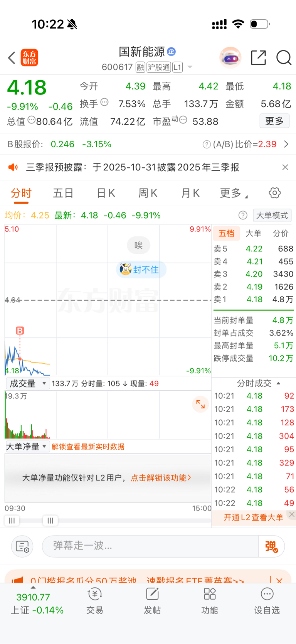Tap the orange announcement speaker icon
Screen dimensions: 296x644
(x=13, y=167)
